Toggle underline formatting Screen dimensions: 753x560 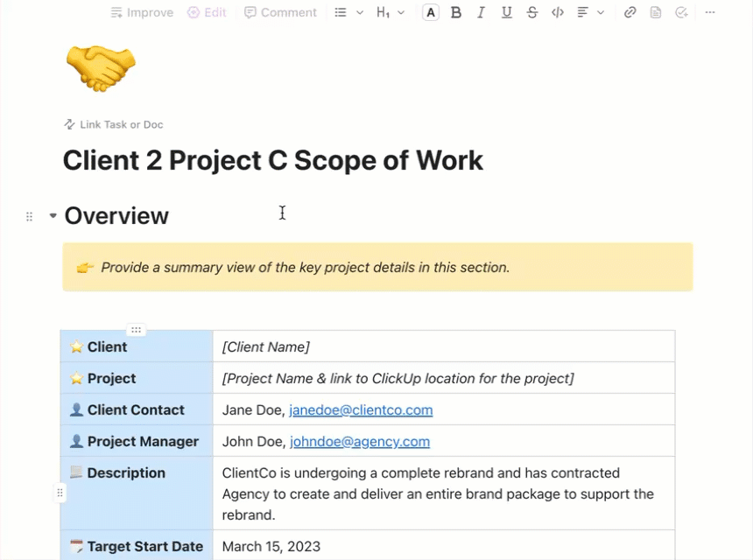pyautogui.click(x=506, y=12)
